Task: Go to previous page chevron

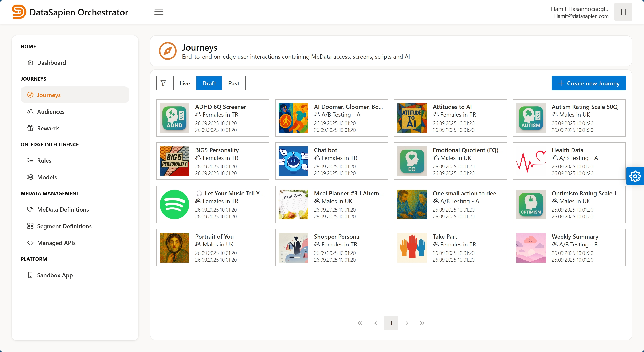Action: coord(376,323)
